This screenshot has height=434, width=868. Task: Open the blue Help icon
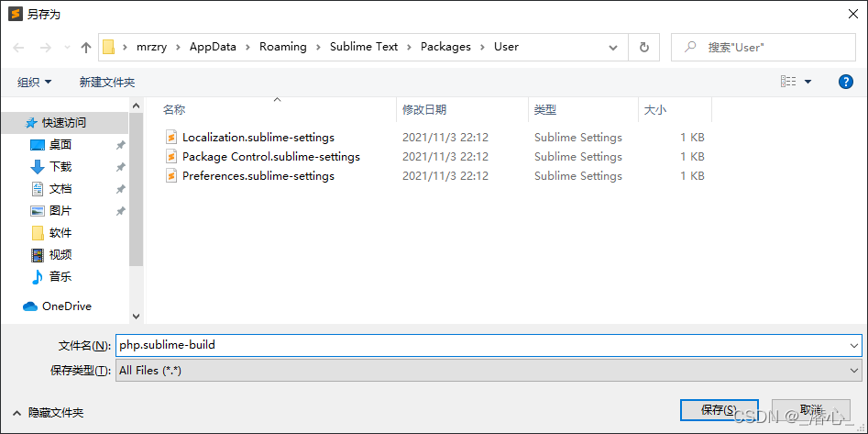click(x=845, y=82)
